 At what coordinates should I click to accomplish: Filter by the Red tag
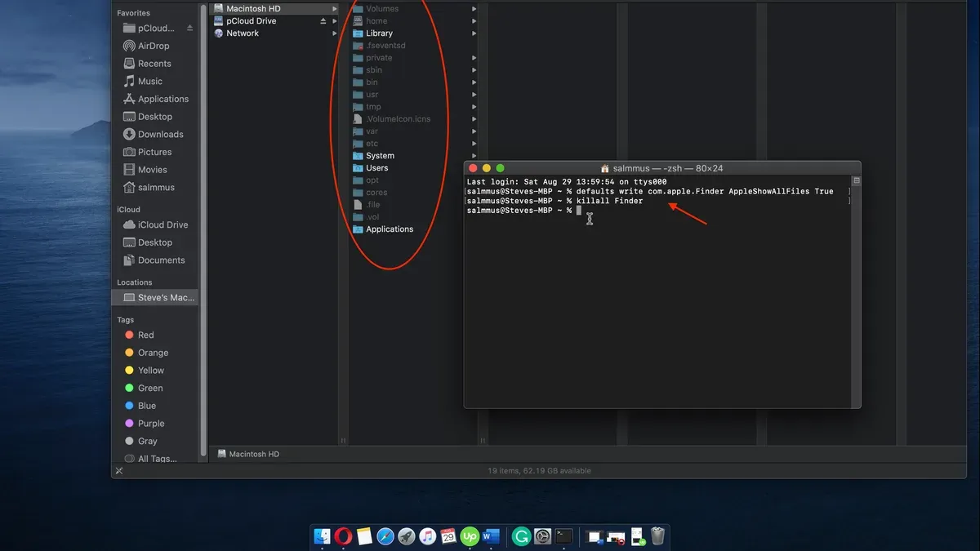tap(139, 335)
